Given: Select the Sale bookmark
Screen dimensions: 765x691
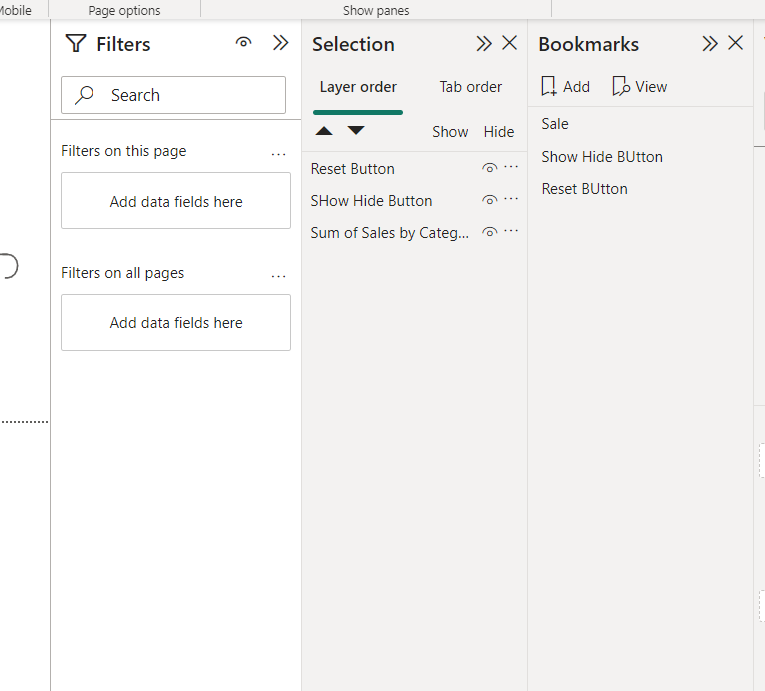Looking at the screenshot, I should 555,124.
